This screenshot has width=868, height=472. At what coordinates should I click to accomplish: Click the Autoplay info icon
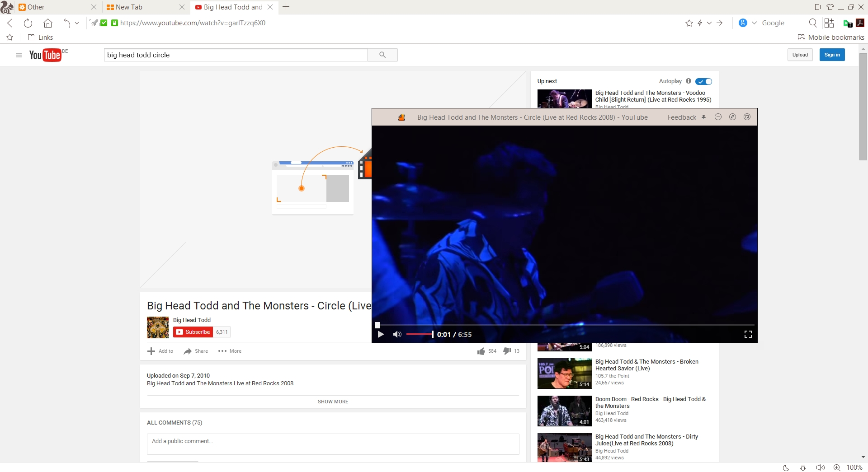tap(688, 81)
